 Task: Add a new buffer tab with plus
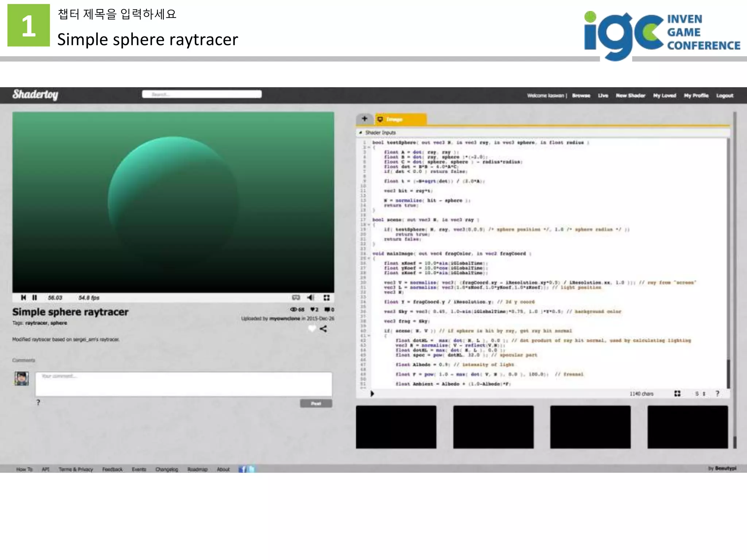tap(364, 118)
